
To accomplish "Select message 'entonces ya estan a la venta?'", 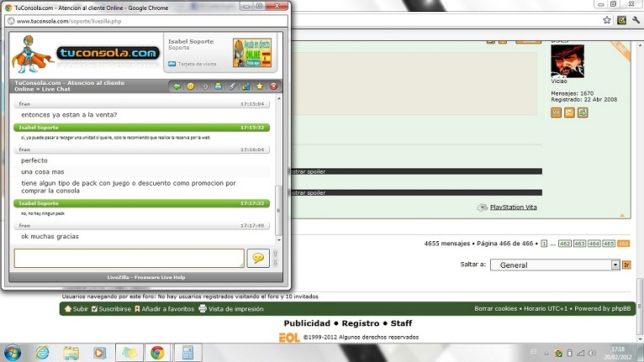I will click(69, 115).
